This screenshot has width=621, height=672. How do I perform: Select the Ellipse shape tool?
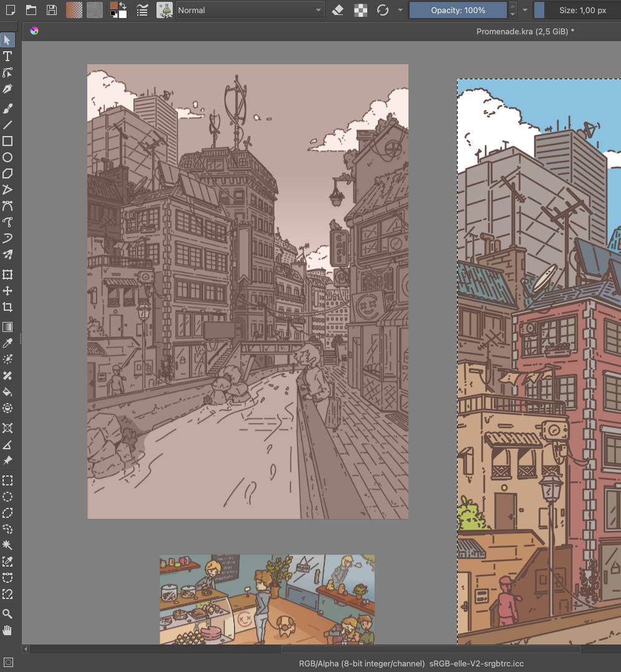point(7,157)
